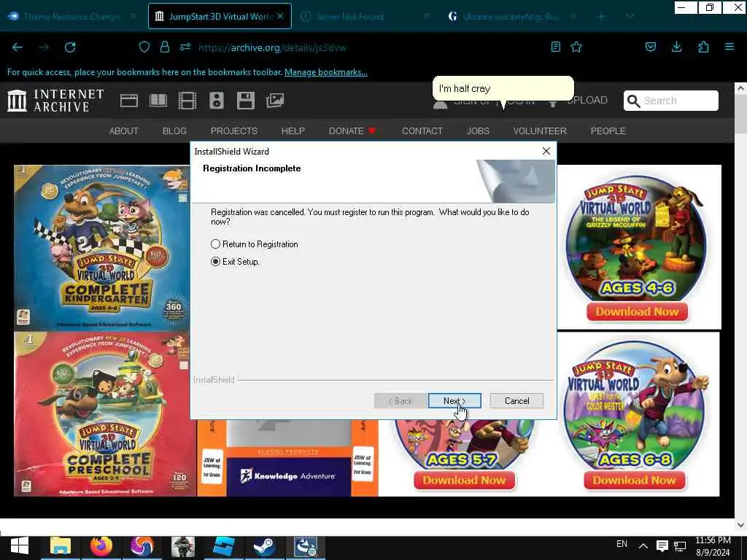The height and width of the screenshot is (560, 747).
Task: Open network status tray icon
Action: (x=680, y=545)
